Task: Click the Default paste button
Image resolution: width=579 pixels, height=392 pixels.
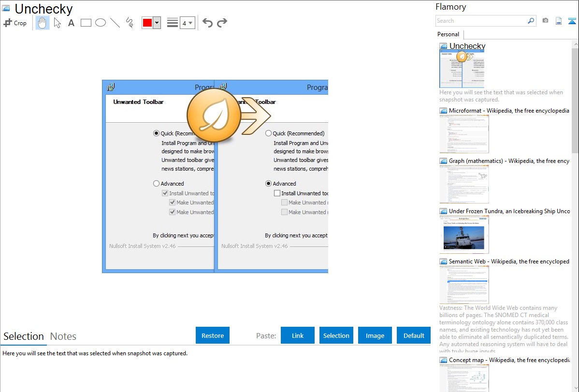Action: 414,335
